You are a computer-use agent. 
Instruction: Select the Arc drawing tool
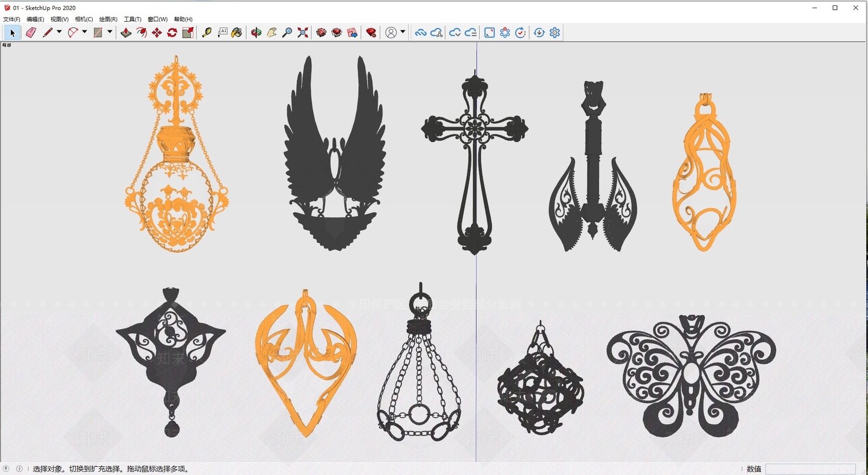point(73,33)
